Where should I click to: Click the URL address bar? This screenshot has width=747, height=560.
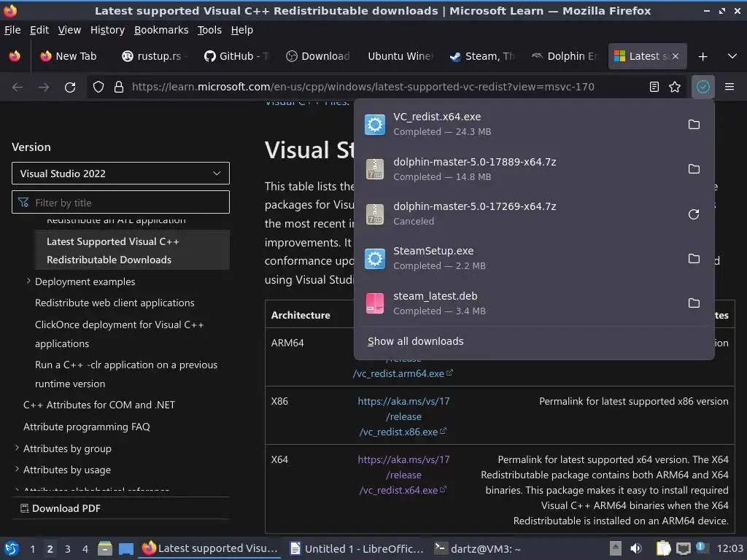click(x=363, y=87)
